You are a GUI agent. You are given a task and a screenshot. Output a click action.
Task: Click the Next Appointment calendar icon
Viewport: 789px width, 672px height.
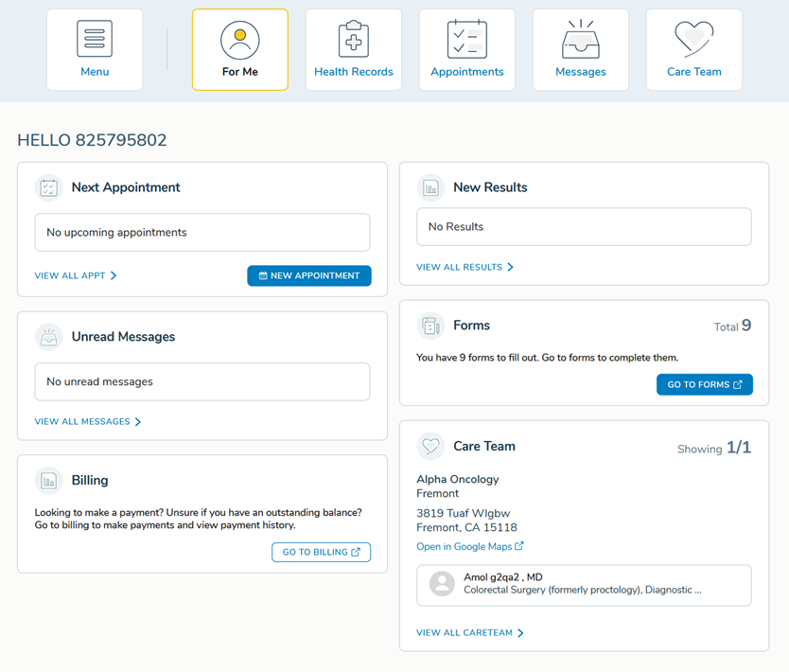[x=48, y=187]
